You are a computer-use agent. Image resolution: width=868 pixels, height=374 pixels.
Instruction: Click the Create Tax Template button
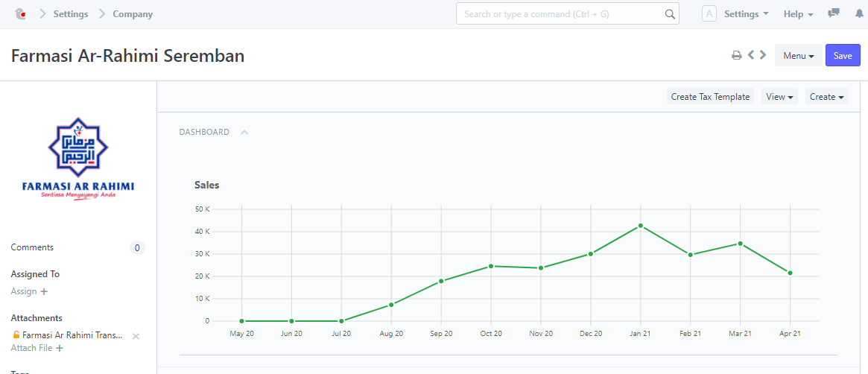tap(710, 96)
